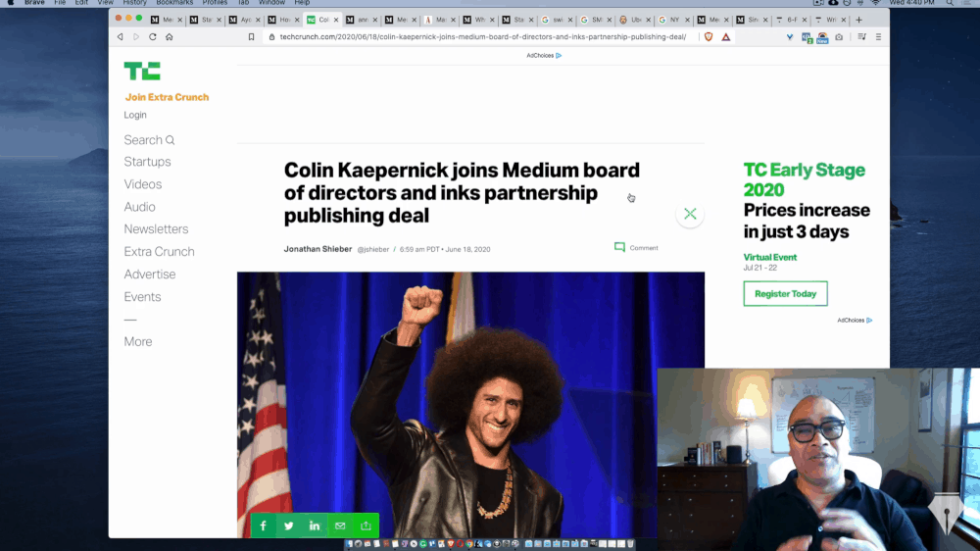This screenshot has width=980, height=551.
Task: Open the comment bubble icon
Action: 619,248
